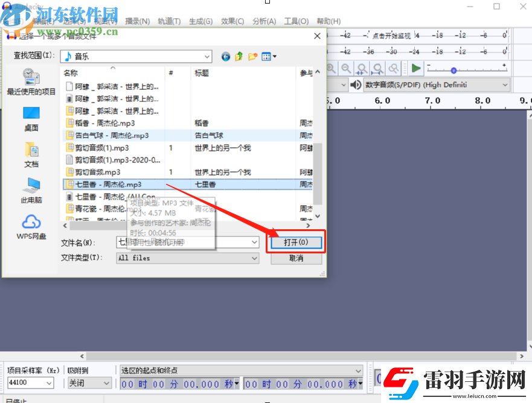Screen dimensions: 532x403
Task: Open format arrow of second selection time field
Action: tap(360, 384)
